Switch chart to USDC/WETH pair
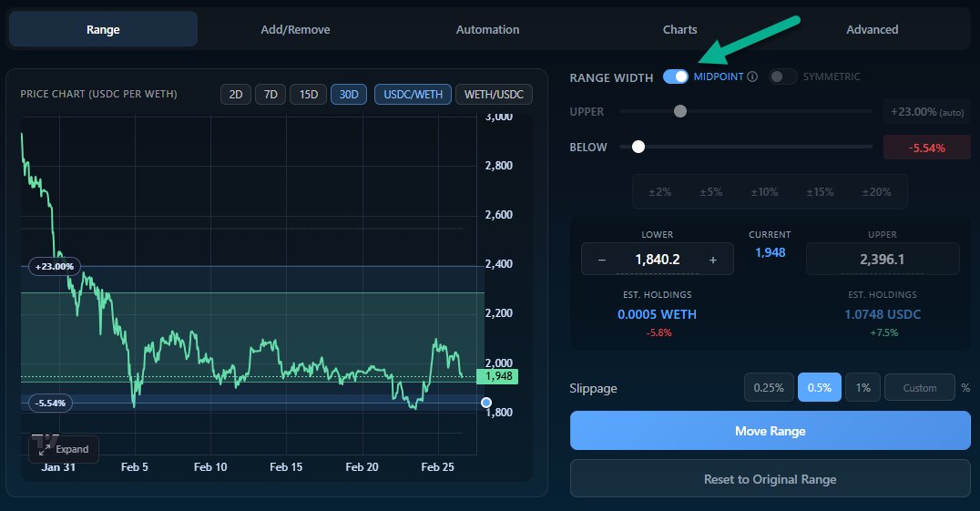This screenshot has width=980, height=511. [413, 95]
